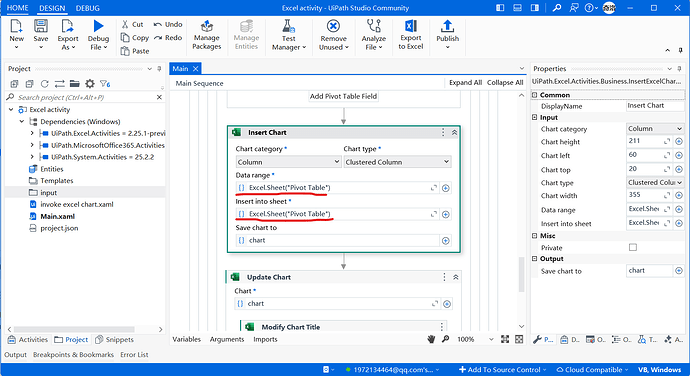The image size is (690, 376).
Task: Switch to HOME ribbon tab
Action: (18, 8)
